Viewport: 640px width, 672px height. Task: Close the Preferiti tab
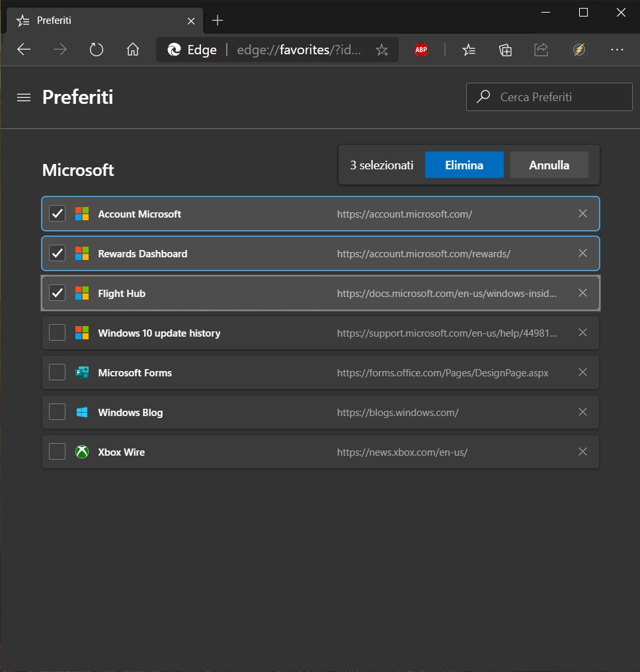click(x=191, y=21)
